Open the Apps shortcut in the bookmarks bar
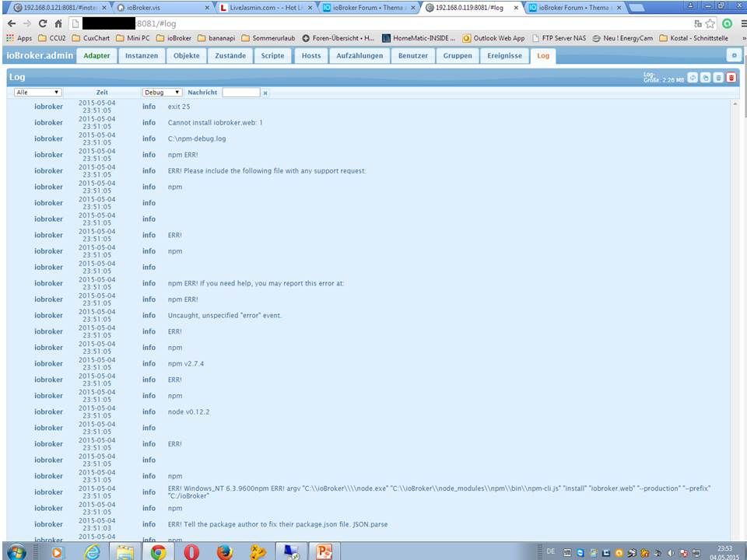The width and height of the screenshot is (747, 560). (x=19, y=38)
